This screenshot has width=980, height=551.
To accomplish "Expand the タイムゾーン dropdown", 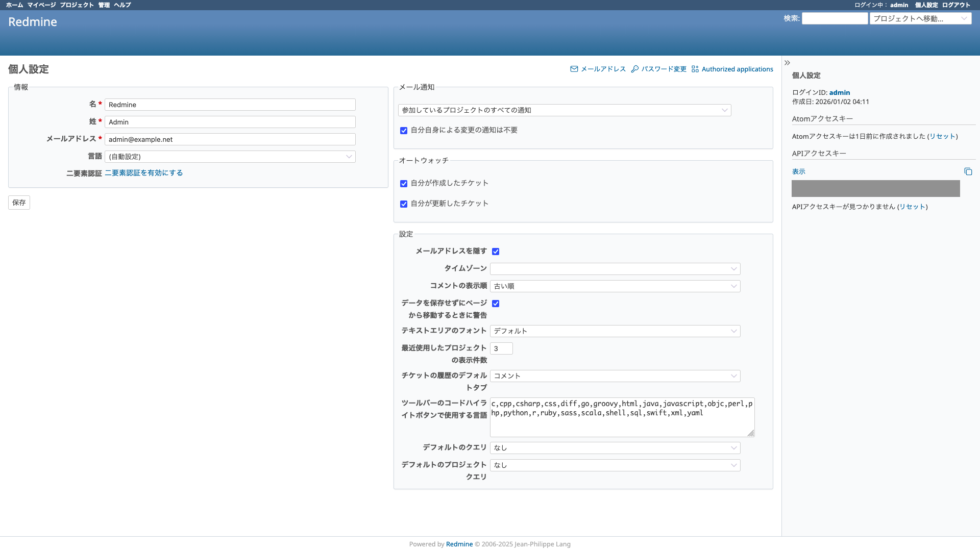I will (x=615, y=269).
